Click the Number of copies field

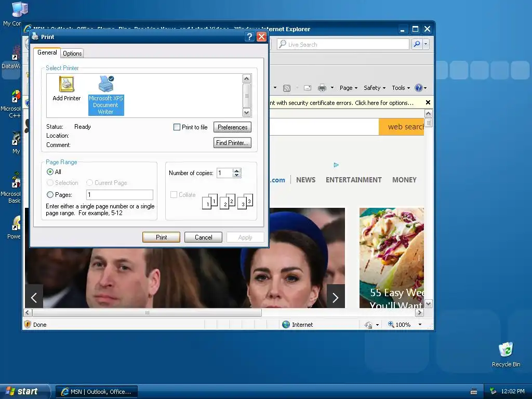[x=225, y=173]
